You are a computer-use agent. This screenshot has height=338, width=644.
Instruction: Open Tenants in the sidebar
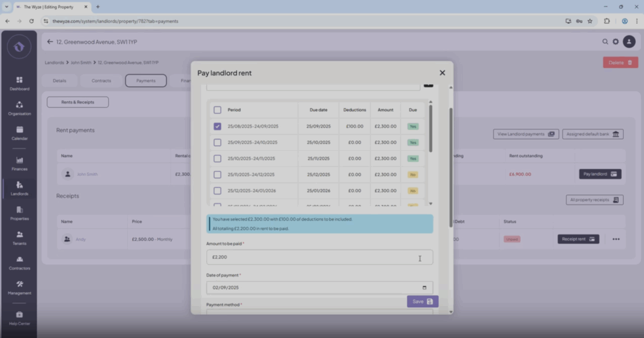19,237
